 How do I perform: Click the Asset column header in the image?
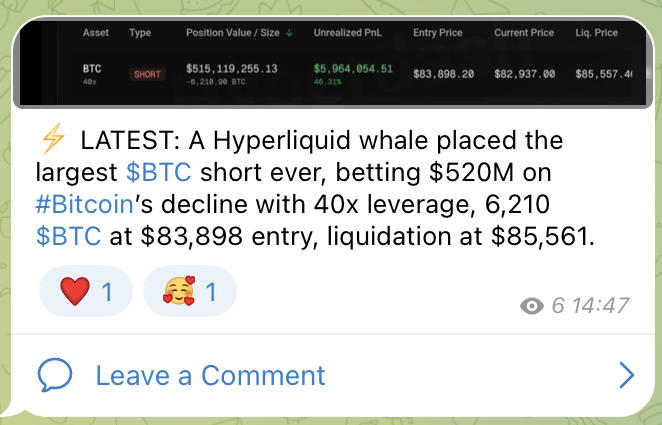96,33
